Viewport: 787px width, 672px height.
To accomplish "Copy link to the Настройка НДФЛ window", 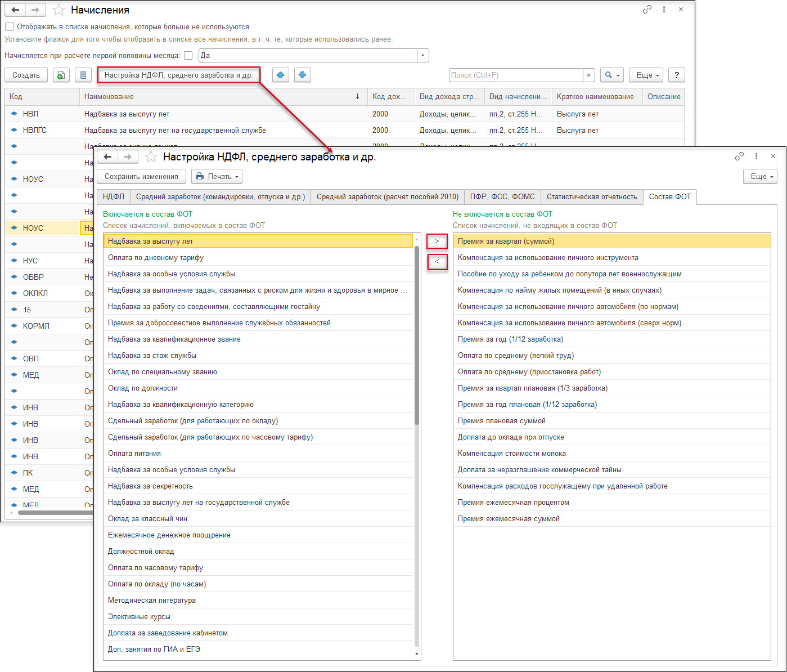I will (739, 156).
